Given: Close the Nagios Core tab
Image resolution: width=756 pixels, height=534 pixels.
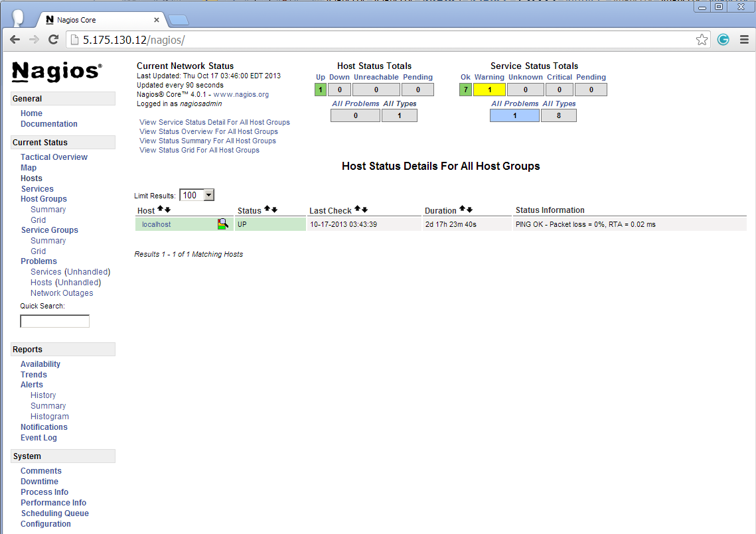Looking at the screenshot, I should pyautogui.click(x=156, y=20).
